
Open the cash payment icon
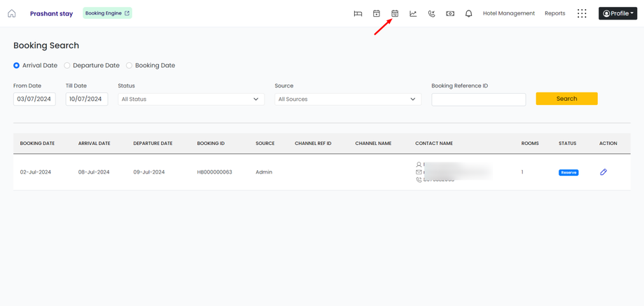pos(450,13)
